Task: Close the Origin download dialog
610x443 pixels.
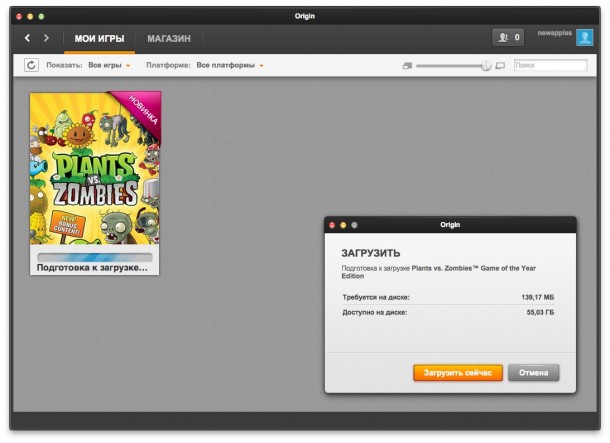Action: [332, 225]
